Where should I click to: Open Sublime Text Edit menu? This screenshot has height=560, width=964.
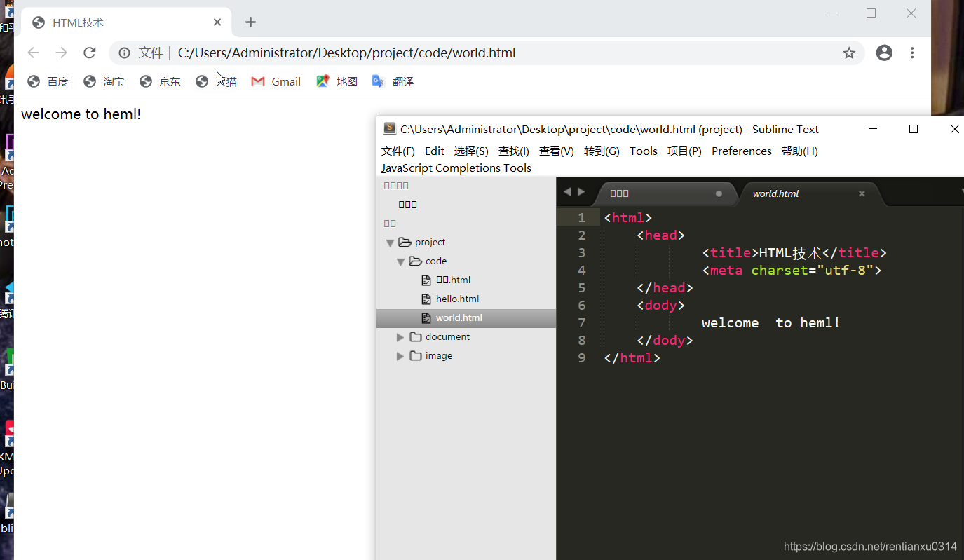coord(435,151)
